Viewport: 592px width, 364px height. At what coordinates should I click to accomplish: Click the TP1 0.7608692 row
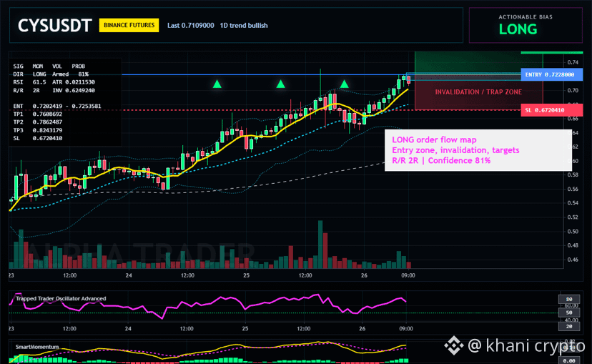click(x=38, y=114)
